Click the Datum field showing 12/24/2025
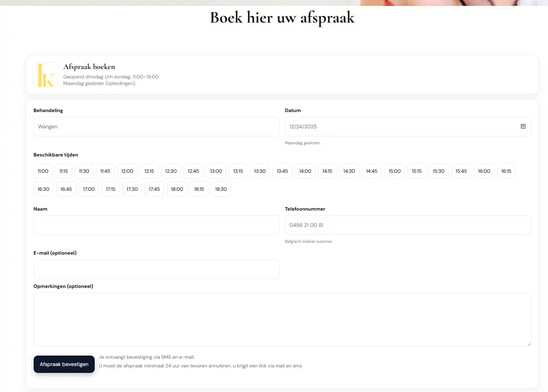 click(399, 127)
